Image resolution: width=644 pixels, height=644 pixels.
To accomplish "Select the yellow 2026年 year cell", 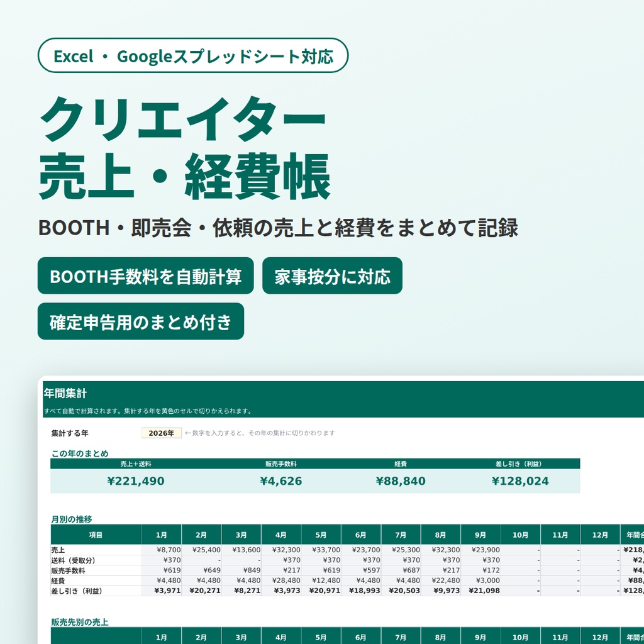I will click(162, 433).
